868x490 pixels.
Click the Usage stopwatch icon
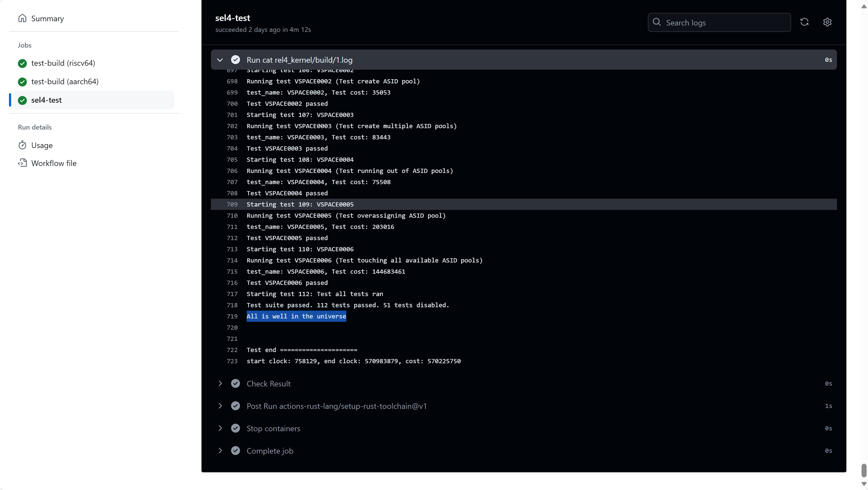click(x=22, y=145)
